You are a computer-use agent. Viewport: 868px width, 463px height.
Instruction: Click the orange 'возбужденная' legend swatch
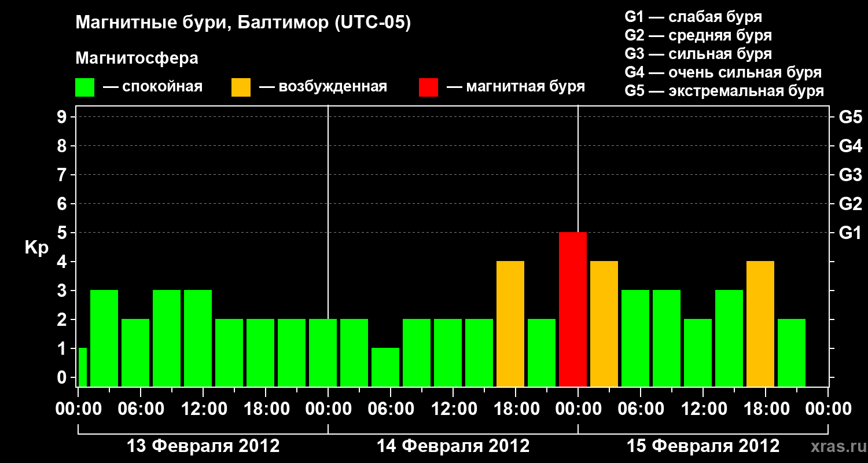click(241, 87)
